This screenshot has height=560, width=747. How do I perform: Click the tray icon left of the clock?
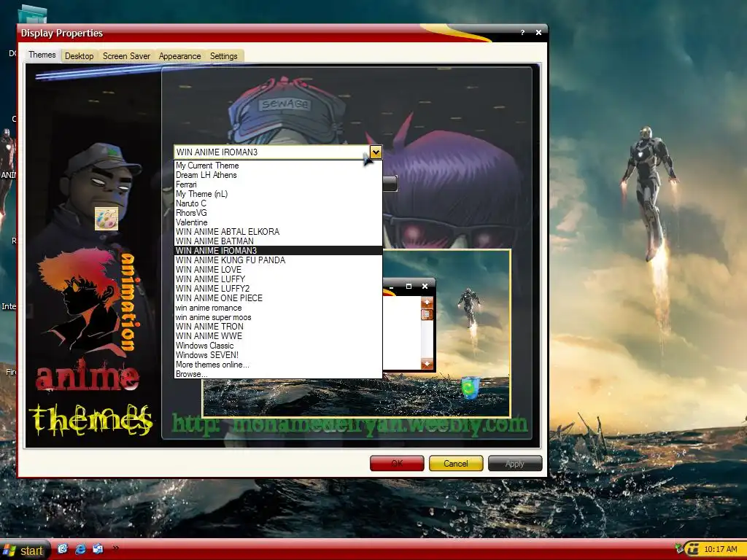pos(693,550)
